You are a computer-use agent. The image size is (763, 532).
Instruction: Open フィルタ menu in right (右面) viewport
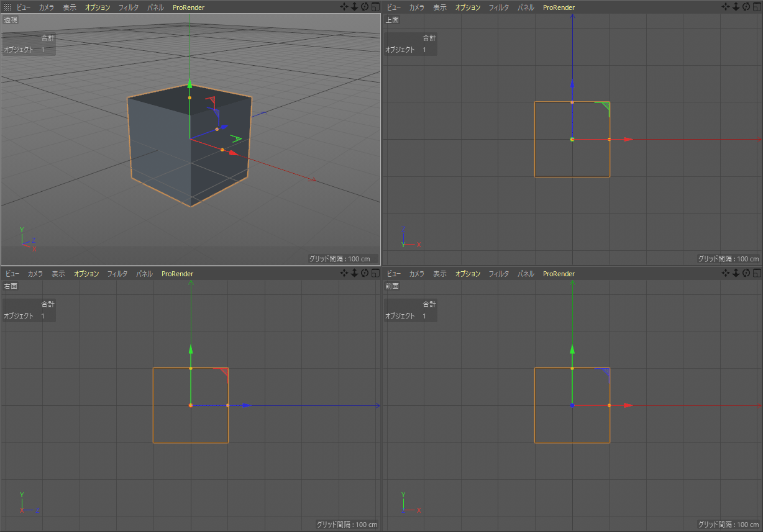[117, 274]
